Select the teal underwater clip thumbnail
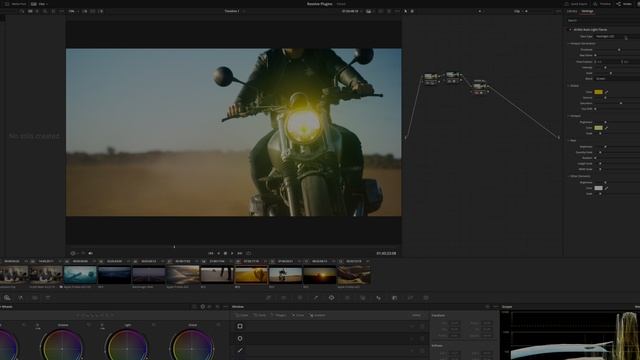Viewport: 640px width, 360px height. tap(80, 275)
